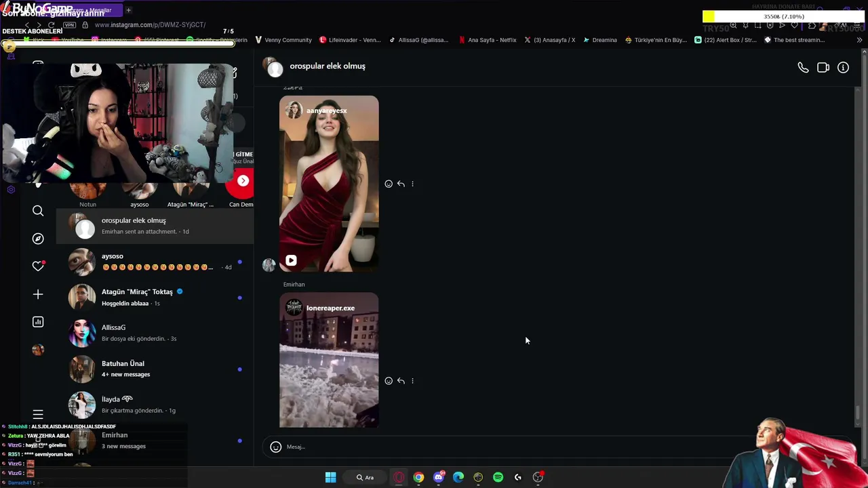Open lonereaper.exe username on reel
This screenshot has height=488, width=868.
coord(330,308)
